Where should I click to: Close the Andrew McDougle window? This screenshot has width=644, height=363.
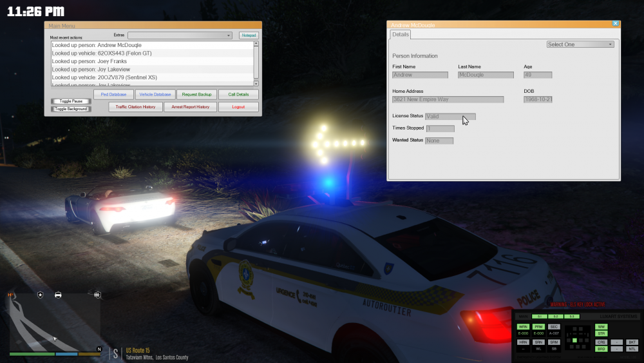tap(615, 23)
